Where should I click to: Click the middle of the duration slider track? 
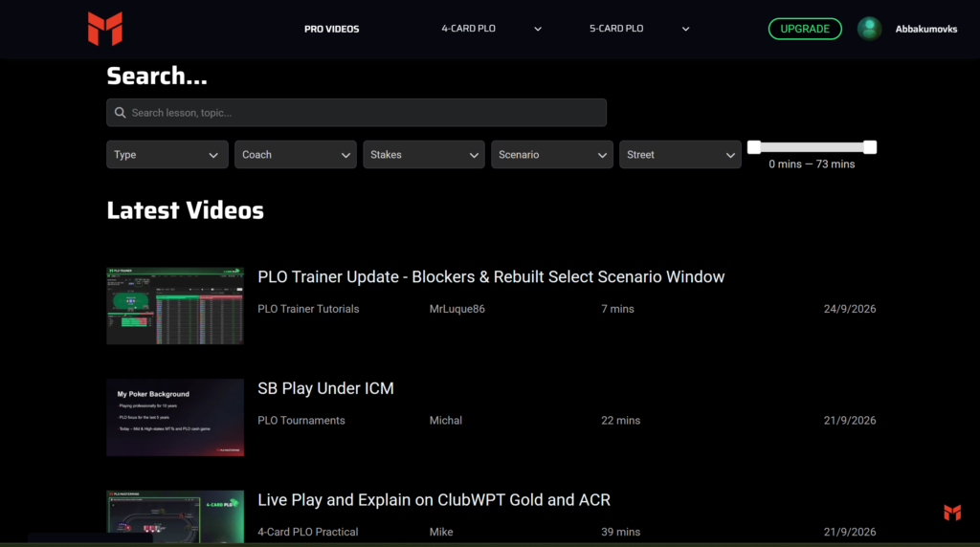click(812, 147)
